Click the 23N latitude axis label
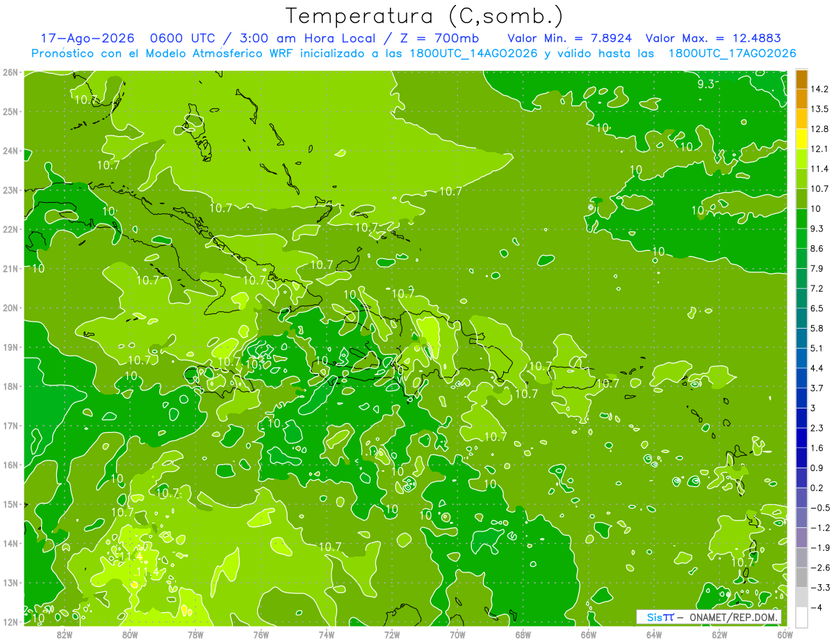This screenshot has width=834, height=644. tap(10, 190)
